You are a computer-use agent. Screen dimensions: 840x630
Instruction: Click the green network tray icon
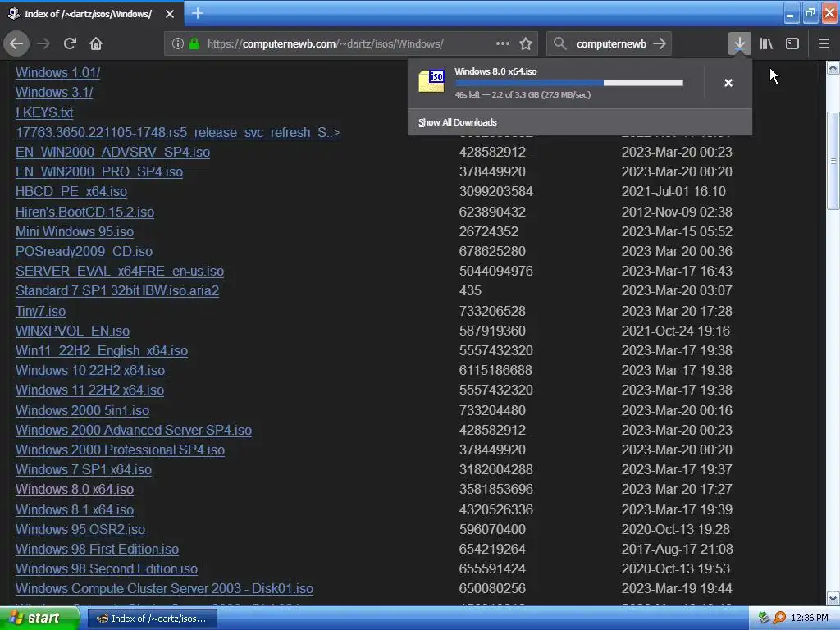coord(764,619)
